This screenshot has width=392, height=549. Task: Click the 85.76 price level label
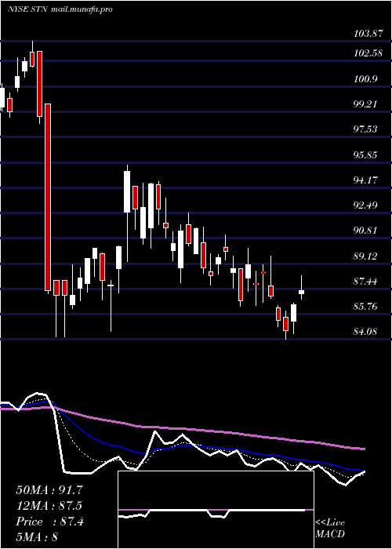point(366,307)
